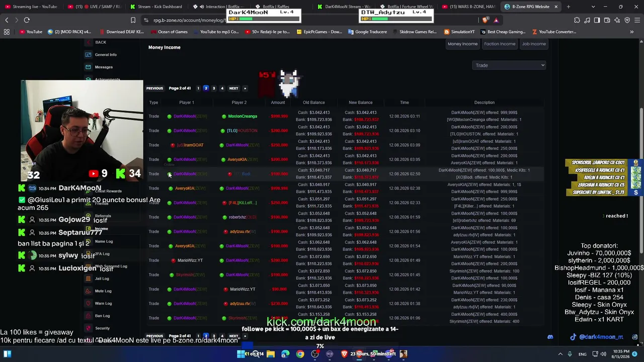Click top PREVIOUS pagination button
Viewport: 644px width, 362px height.
point(154,88)
